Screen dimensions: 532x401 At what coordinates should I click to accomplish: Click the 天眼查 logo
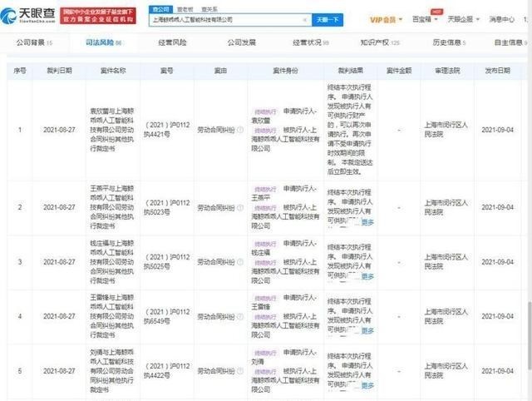(27, 15)
